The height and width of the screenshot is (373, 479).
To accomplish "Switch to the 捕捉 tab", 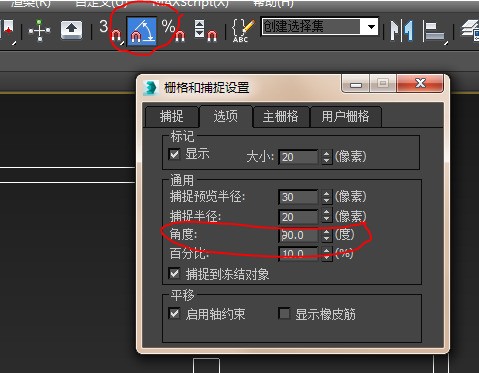I will point(172,117).
